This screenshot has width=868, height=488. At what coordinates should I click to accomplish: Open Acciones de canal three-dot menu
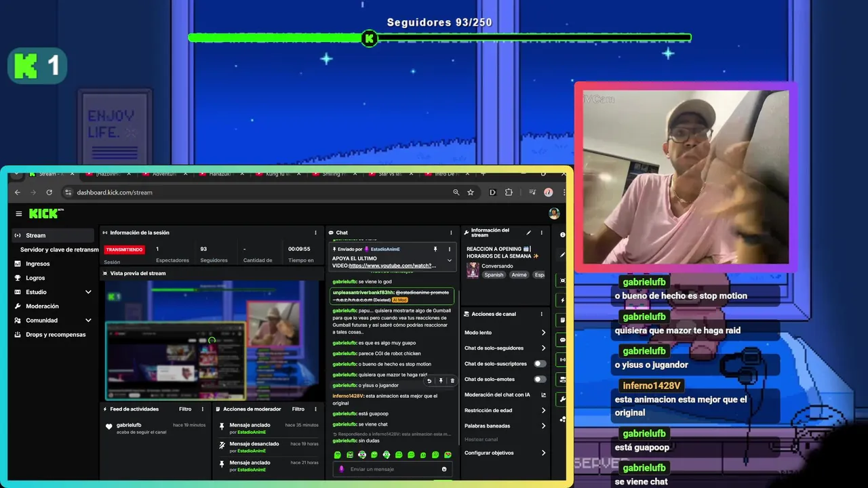(541, 314)
